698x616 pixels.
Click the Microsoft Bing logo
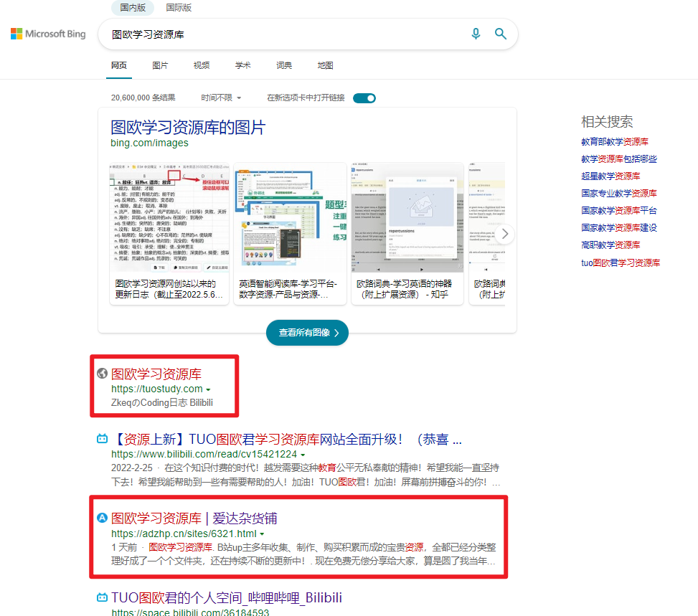(x=48, y=34)
